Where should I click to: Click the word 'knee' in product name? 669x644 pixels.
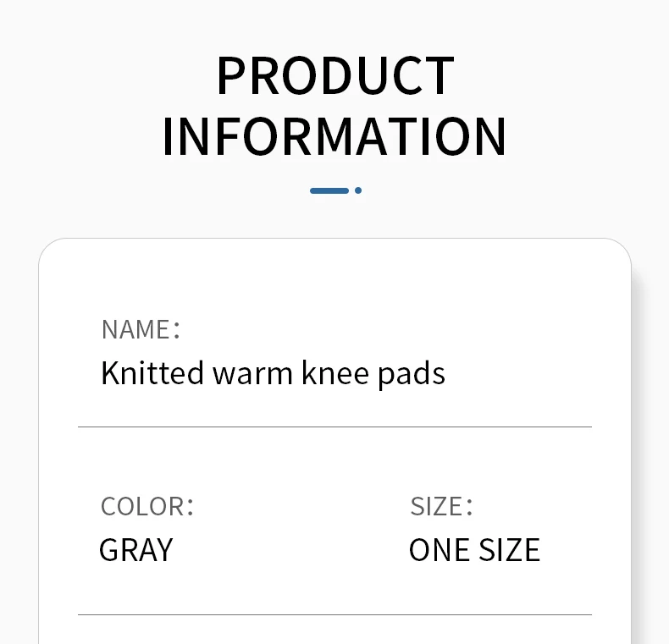coord(335,372)
